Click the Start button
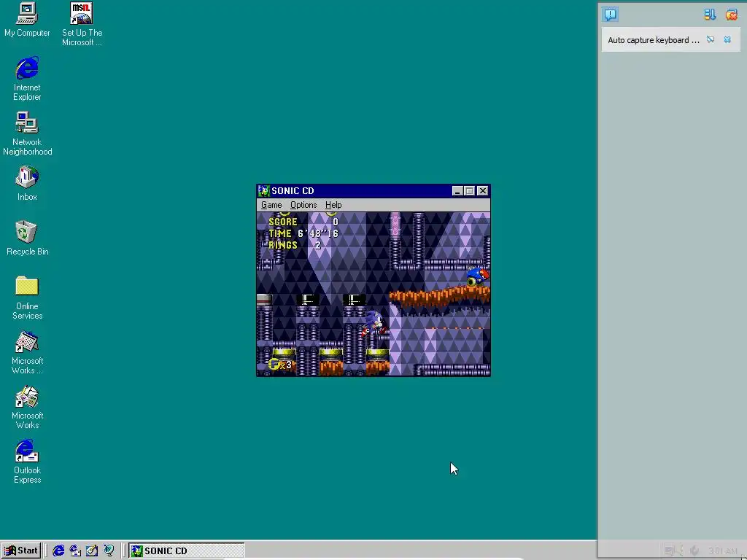The image size is (747, 560). [21, 551]
